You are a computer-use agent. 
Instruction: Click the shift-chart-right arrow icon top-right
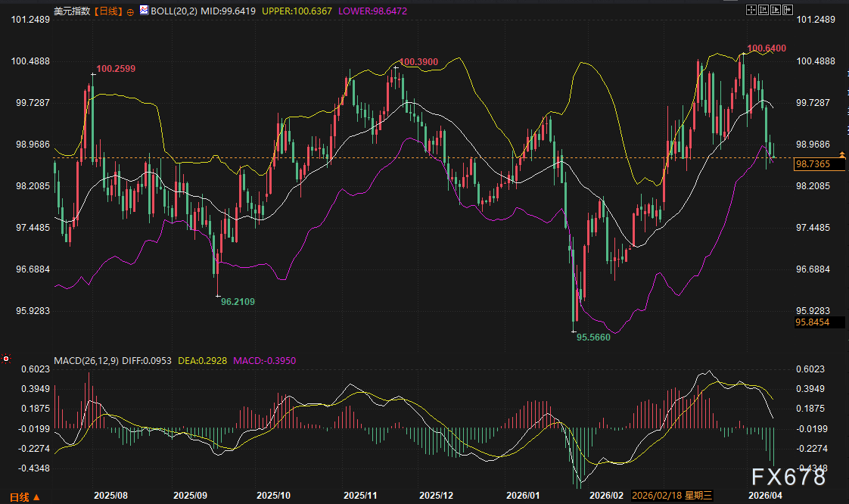(x=788, y=9)
